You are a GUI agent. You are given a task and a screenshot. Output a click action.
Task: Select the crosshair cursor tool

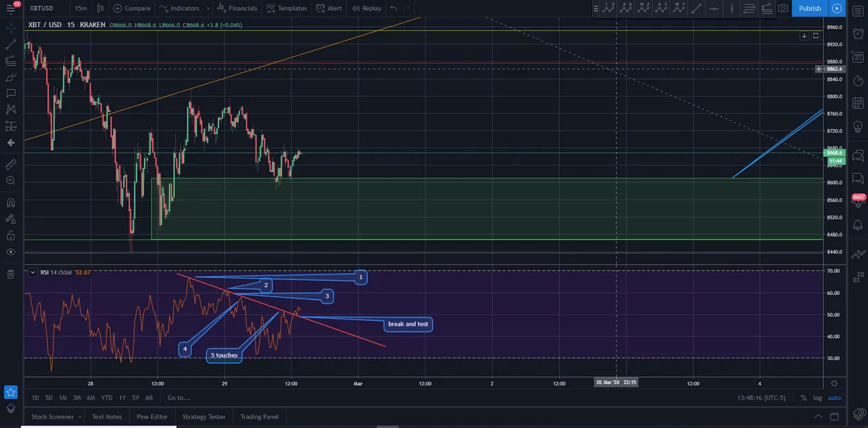click(11, 28)
